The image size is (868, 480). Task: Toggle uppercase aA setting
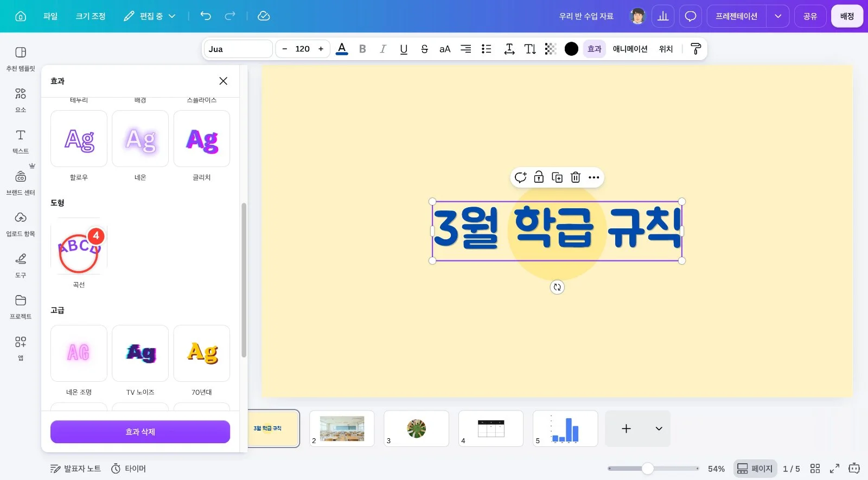[445, 49]
